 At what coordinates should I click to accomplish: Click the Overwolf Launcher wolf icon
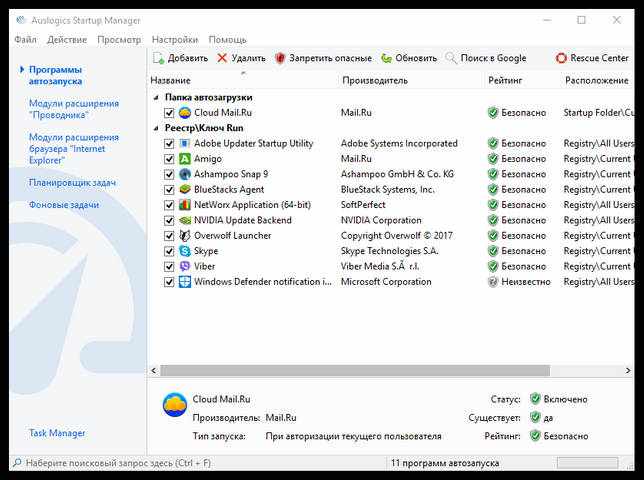point(185,236)
